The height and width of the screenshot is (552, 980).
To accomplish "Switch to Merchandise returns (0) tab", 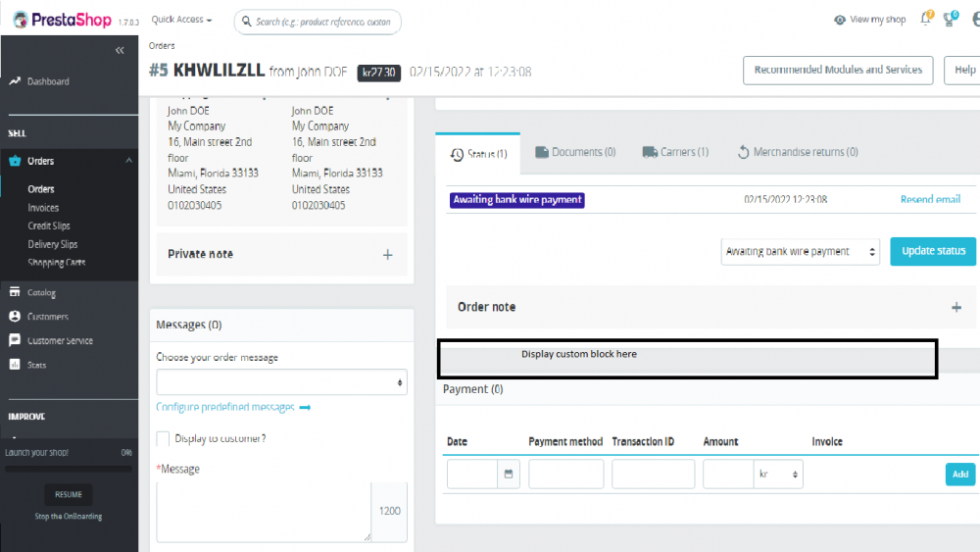I will 798,152.
